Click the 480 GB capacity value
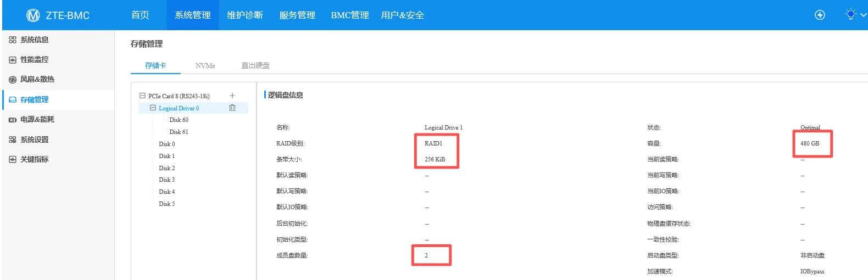Viewport: 868px width, 280px height. pyautogui.click(x=810, y=143)
